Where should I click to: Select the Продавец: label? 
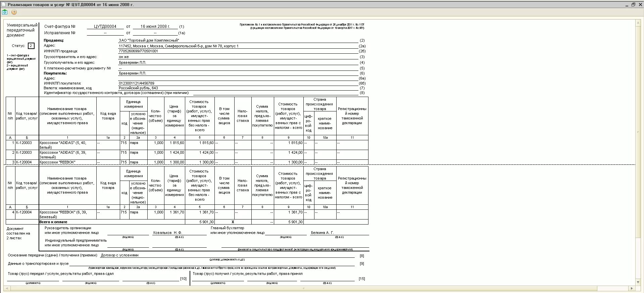click(x=54, y=40)
